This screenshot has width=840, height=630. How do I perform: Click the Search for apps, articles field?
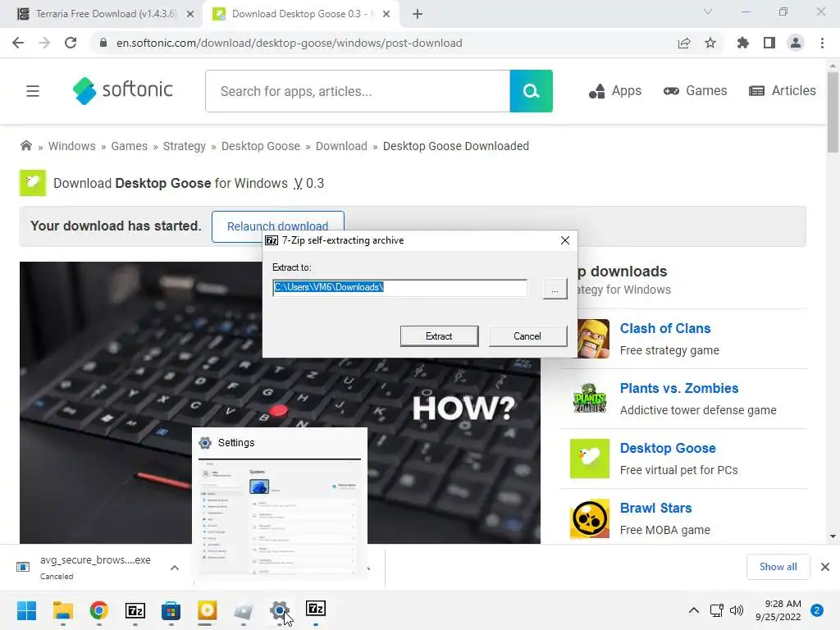point(358,91)
